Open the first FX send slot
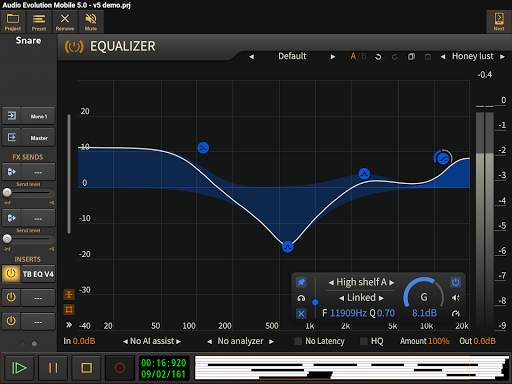The width and height of the screenshot is (512, 384). point(38,172)
